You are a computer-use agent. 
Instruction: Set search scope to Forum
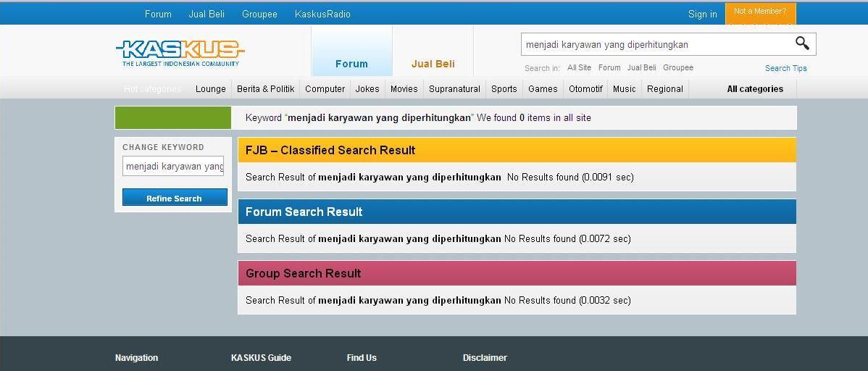pyautogui.click(x=609, y=67)
